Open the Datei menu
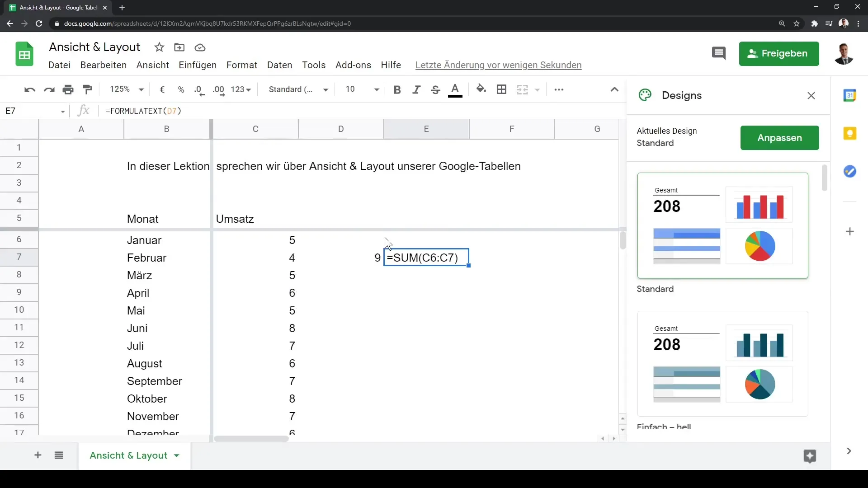This screenshot has width=868, height=488. (59, 65)
